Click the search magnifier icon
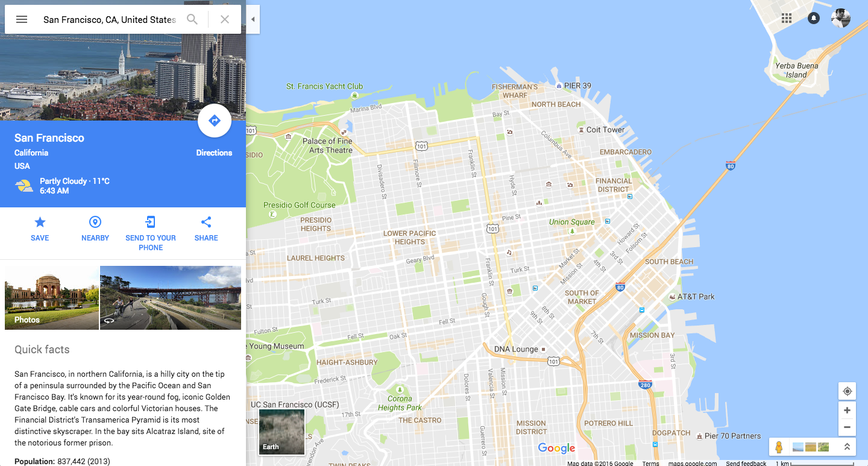 click(192, 19)
